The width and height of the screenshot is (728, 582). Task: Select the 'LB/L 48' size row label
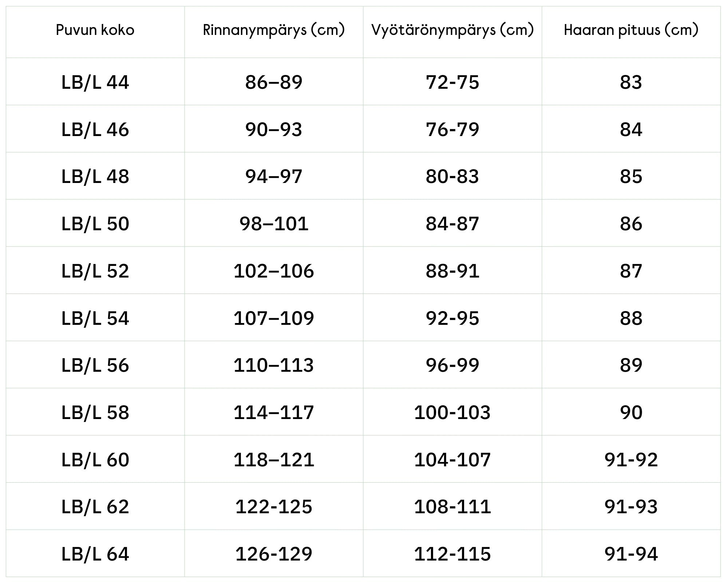95,176
